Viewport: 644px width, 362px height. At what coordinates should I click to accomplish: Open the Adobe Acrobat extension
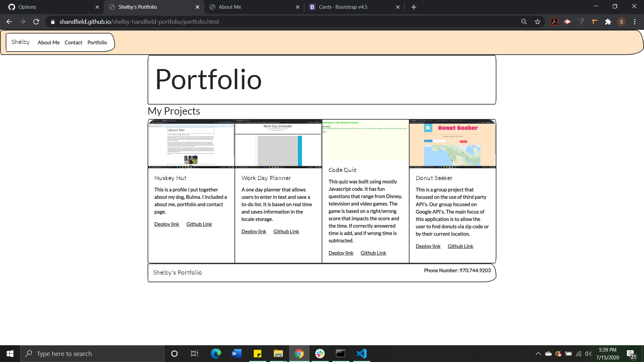[x=554, y=21]
